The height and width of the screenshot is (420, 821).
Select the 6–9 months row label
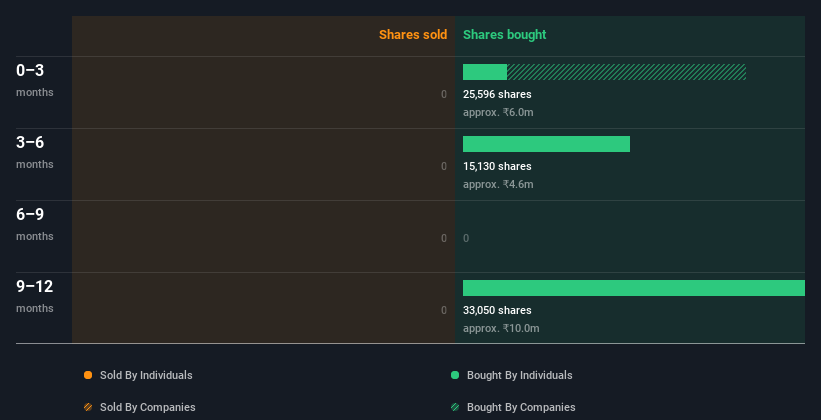35,224
